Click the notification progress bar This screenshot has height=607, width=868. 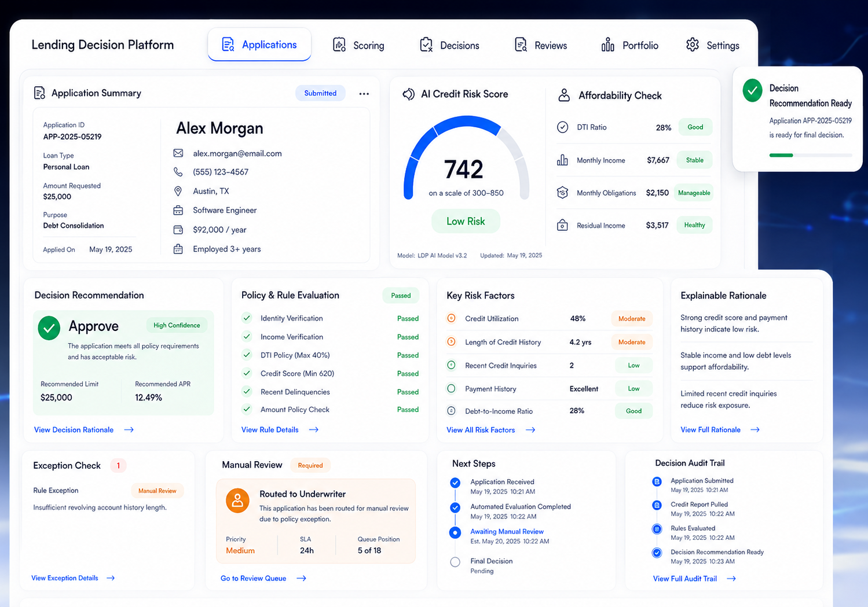tap(811, 155)
